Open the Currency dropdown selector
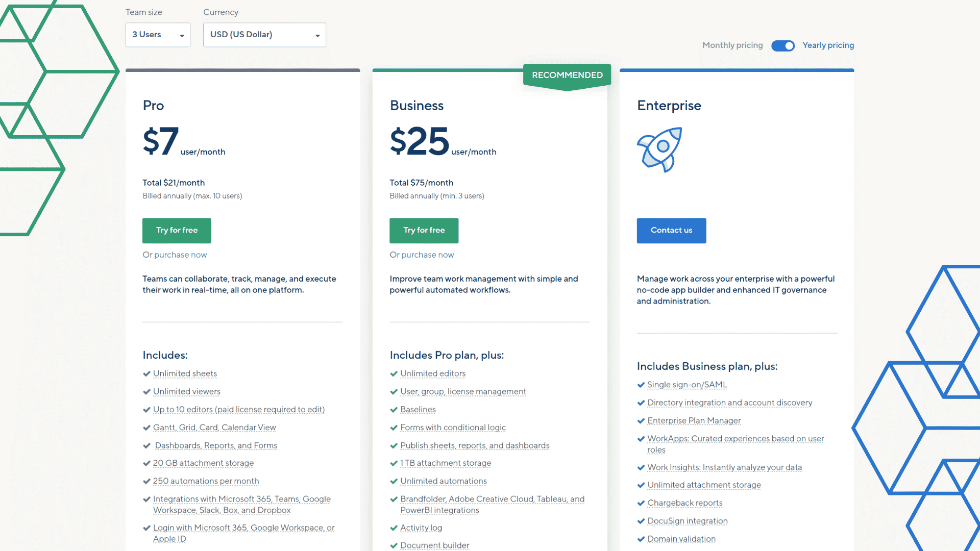 (264, 34)
